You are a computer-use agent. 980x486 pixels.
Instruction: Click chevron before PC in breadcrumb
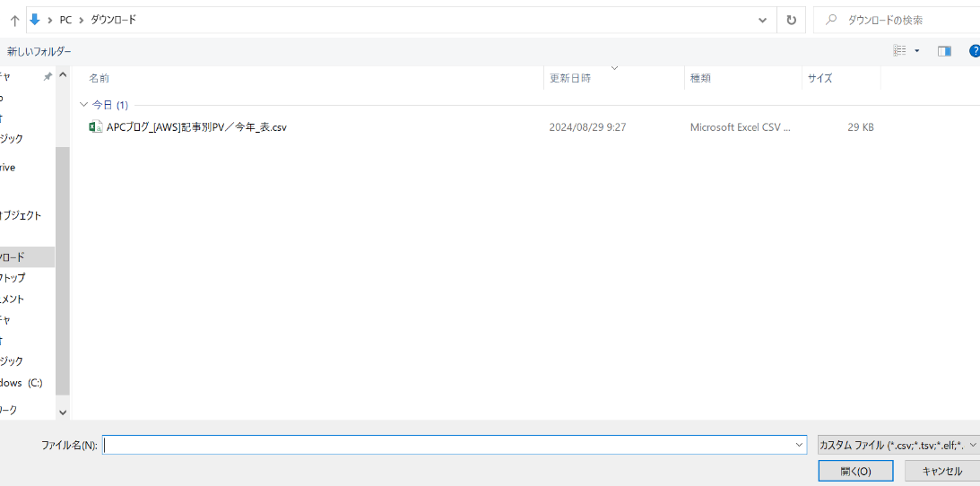49,20
